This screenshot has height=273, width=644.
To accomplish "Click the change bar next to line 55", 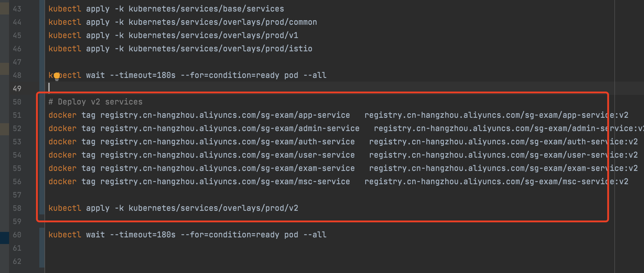I will pos(42,168).
